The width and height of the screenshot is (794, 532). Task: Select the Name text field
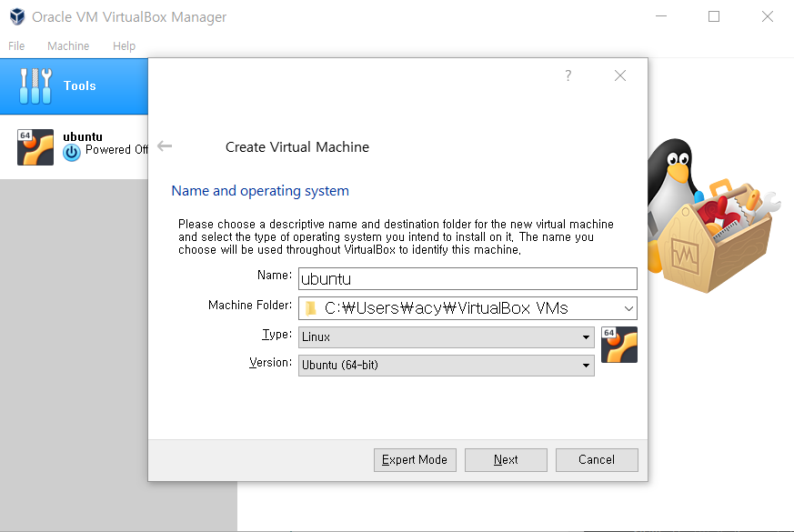point(468,278)
